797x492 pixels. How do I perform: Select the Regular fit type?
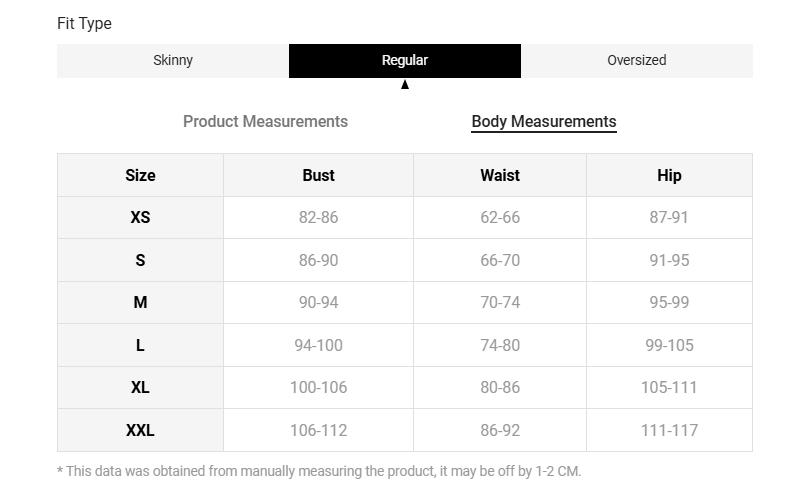[404, 60]
